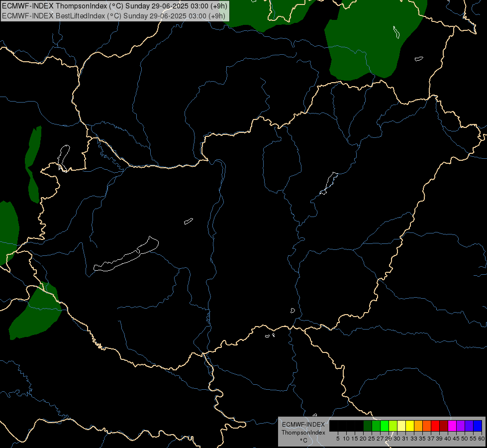Click the red 37-39 legend swatch
The height and width of the screenshot is (448, 487).
click(435, 426)
